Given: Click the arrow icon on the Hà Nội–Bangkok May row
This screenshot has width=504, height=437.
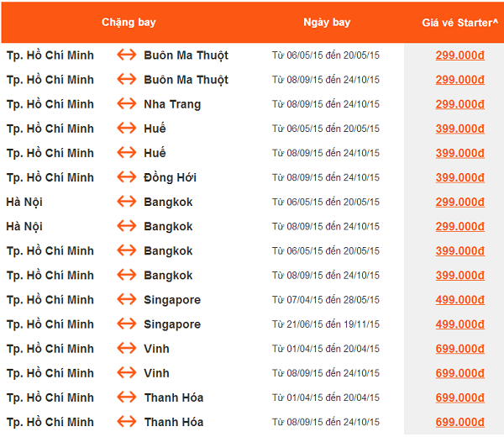Looking at the screenshot, I should 127,202.
